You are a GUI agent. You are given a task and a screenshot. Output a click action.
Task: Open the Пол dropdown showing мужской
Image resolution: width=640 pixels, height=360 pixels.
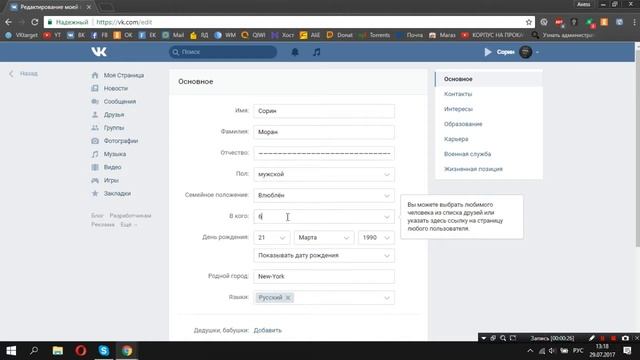tap(324, 174)
